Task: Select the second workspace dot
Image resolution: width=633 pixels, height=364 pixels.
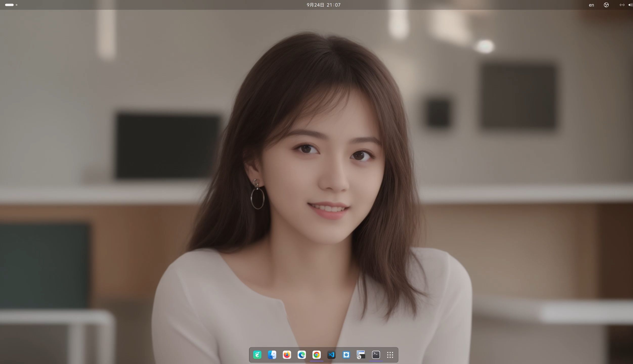Action: click(17, 5)
